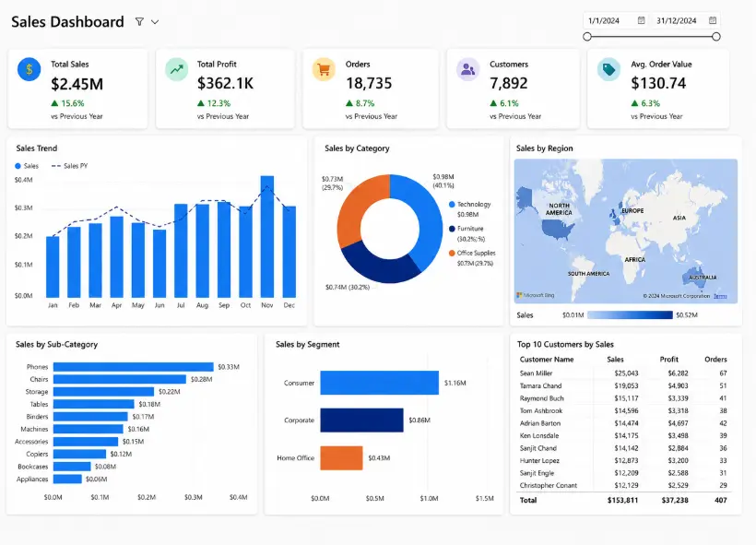Select the Phones bar in Sales by Sub-Category
This screenshot has width=756, height=545.
(133, 367)
